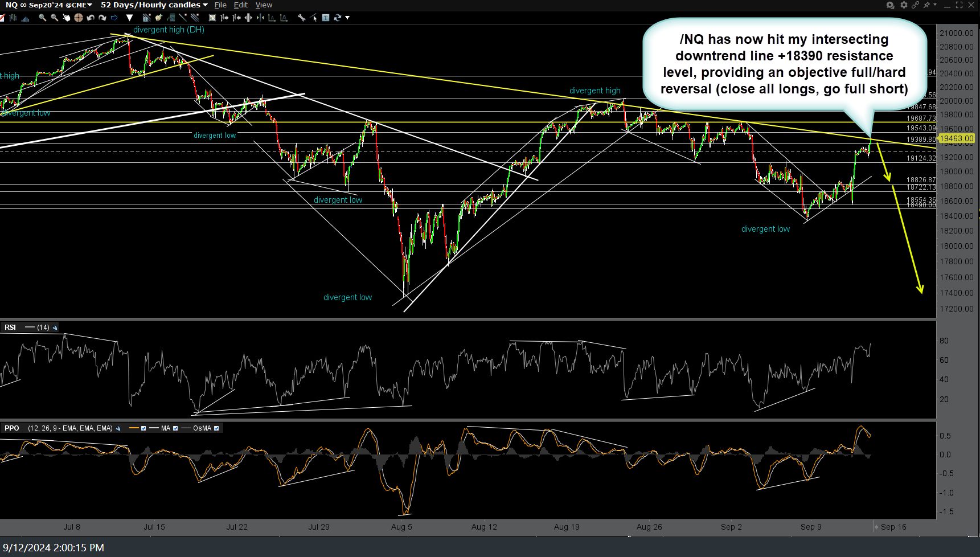
Task: Click the RSI (14) label
Action: [x=11, y=327]
